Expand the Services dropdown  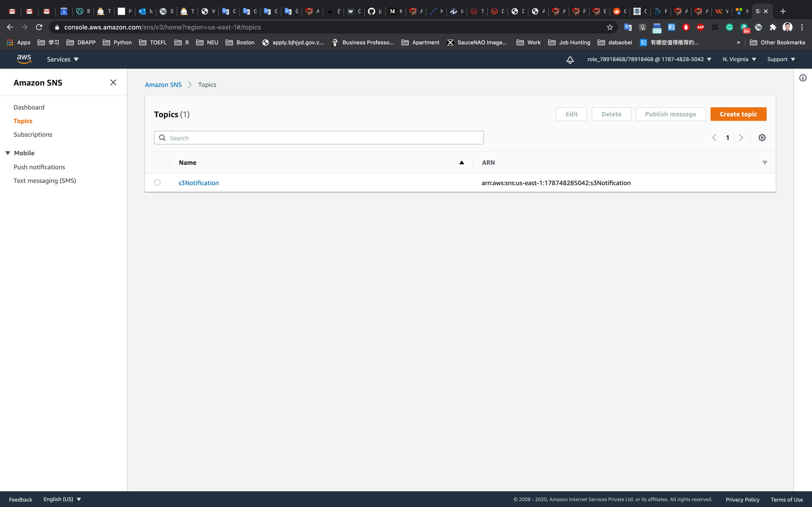pyautogui.click(x=63, y=59)
